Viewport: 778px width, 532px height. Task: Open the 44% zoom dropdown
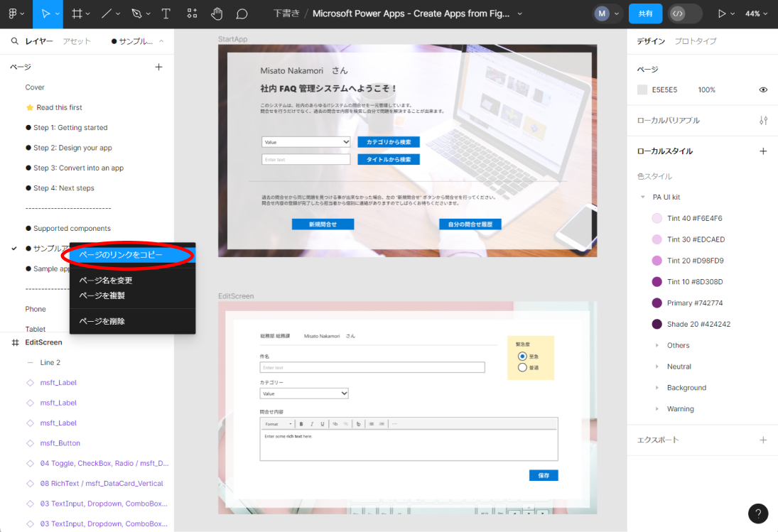click(756, 14)
